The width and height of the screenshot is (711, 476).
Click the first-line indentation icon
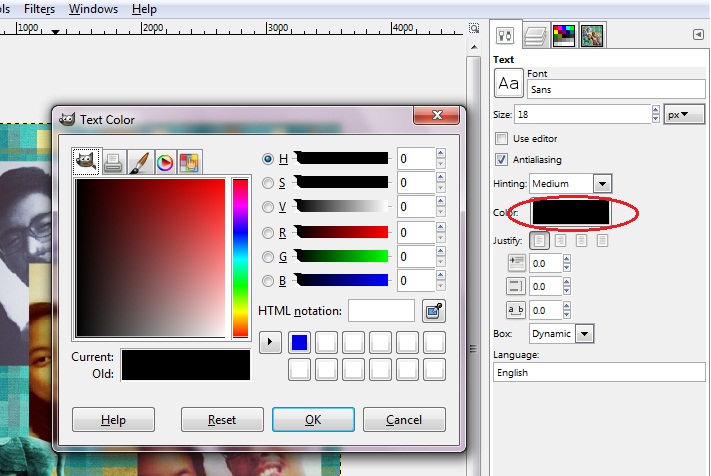pyautogui.click(x=516, y=262)
